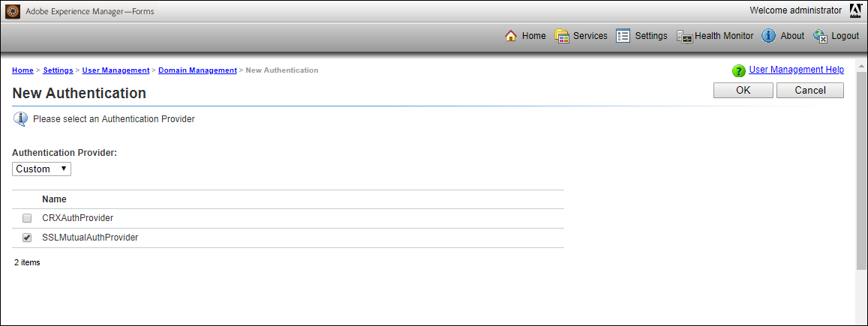
Task: Click the Home house icon
Action: pyautogui.click(x=511, y=36)
